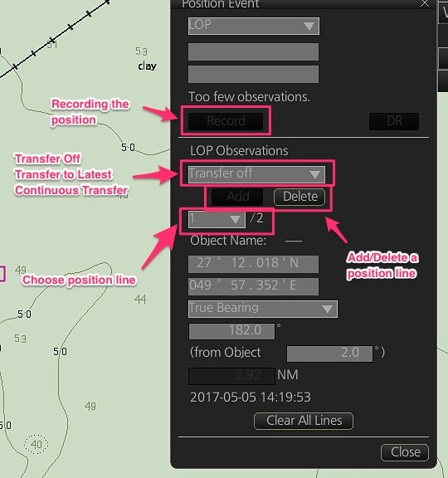Click the X icon on Position Event title bar

point(424,3)
